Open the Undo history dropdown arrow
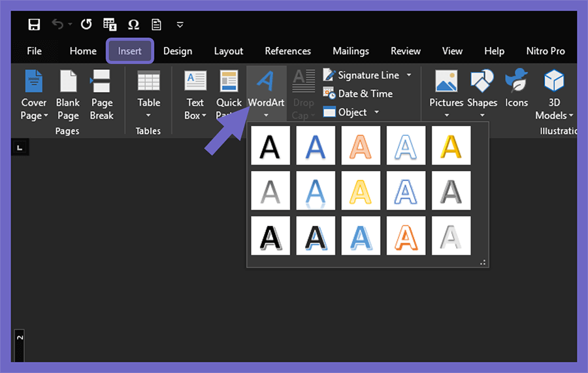Viewport: 588px width, 373px height. (x=70, y=24)
